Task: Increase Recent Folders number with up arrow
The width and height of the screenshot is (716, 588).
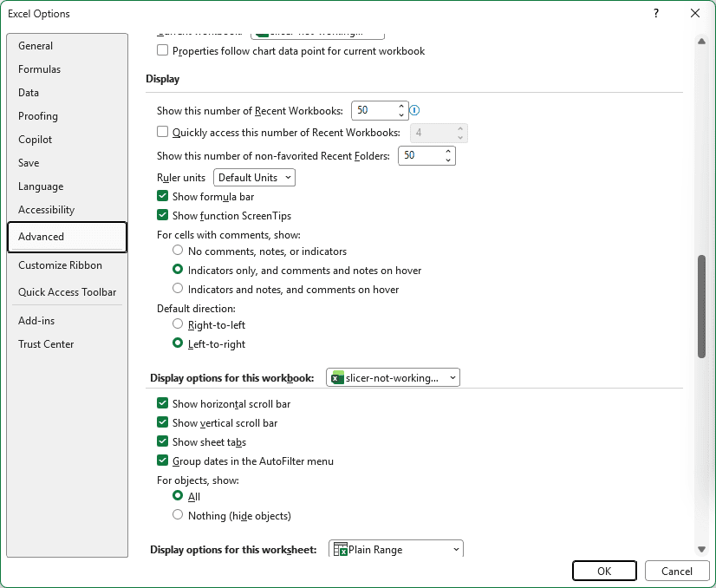Action: [448, 151]
